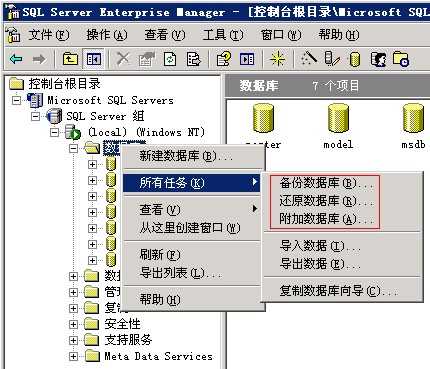Viewport: 430px width, 369px height.
Task: Click the Microsoft SQL Servers tree icon
Action: point(35,100)
